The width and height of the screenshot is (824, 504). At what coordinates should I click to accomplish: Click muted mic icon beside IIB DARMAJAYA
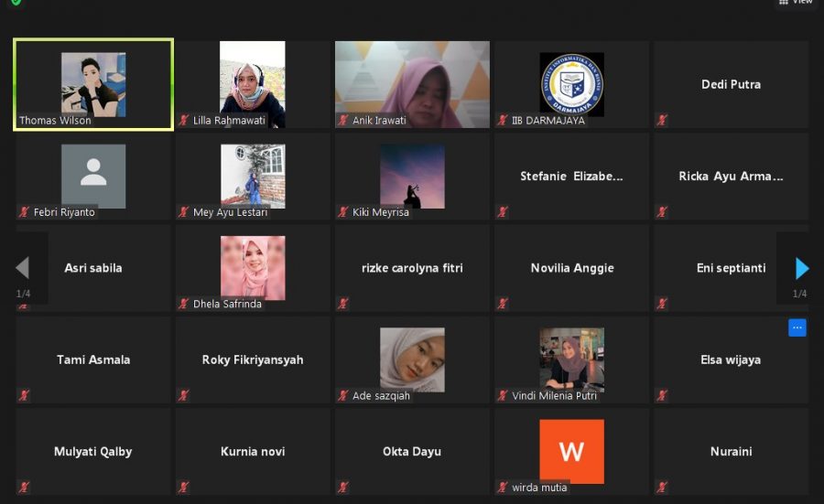503,120
